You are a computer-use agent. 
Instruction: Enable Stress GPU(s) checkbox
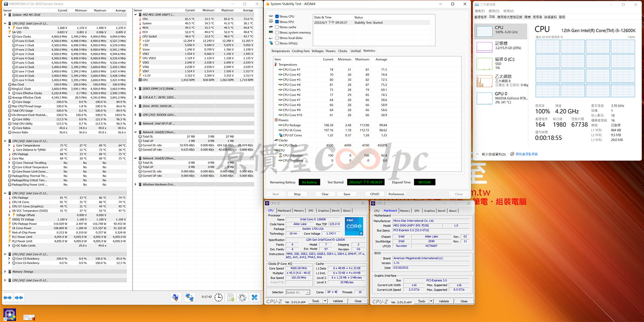coord(277,43)
